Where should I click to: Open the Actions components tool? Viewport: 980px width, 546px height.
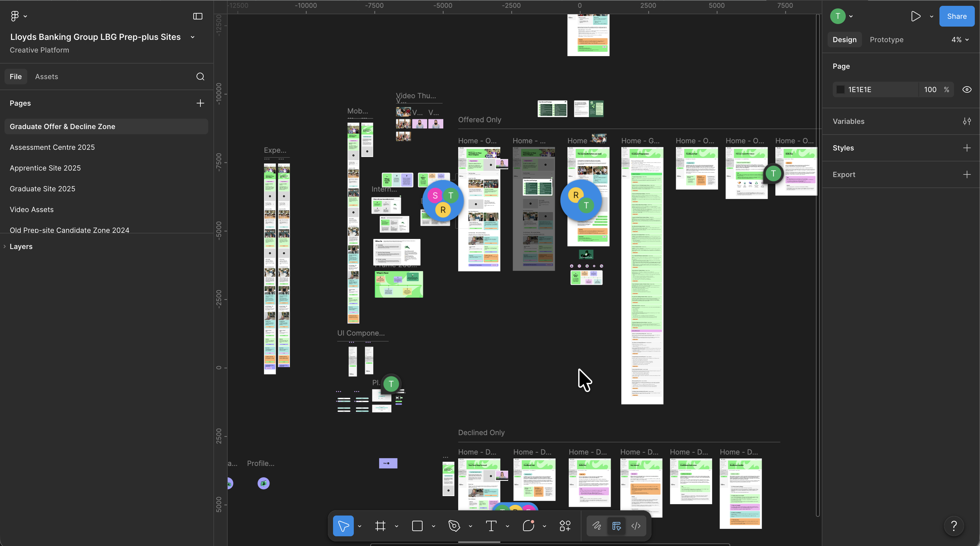[565, 526]
